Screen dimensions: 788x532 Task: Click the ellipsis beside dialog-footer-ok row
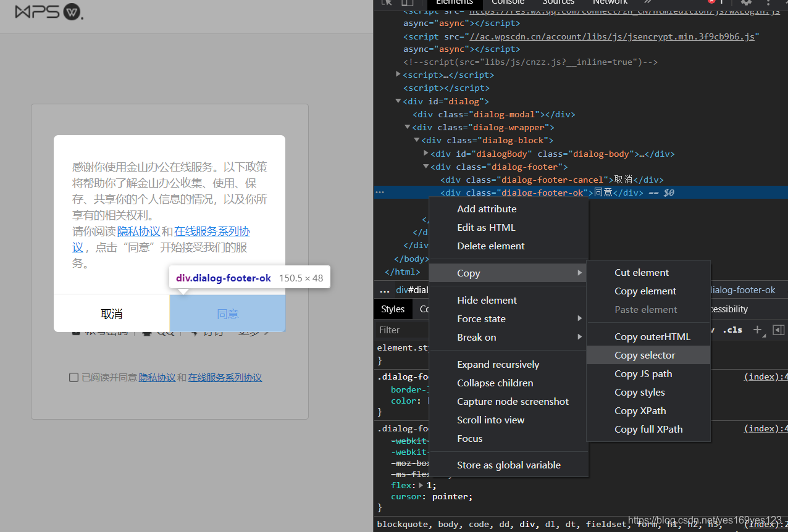click(380, 193)
